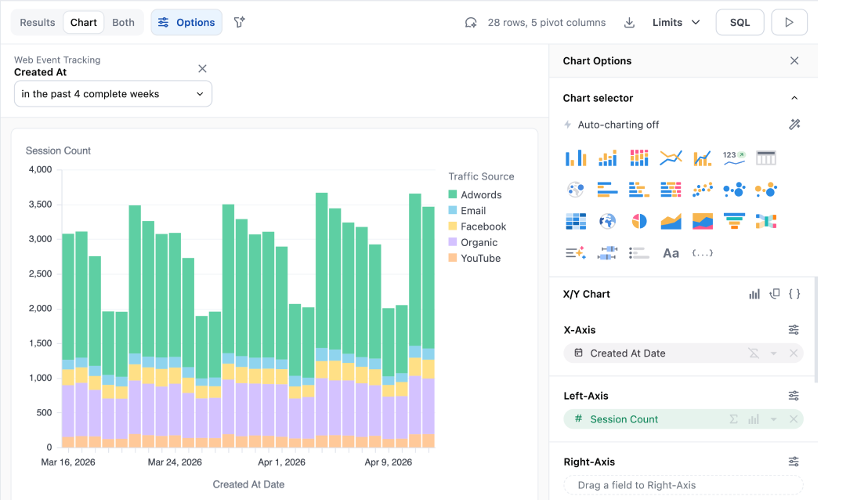The height and width of the screenshot is (500, 868).
Task: Toggle the sigma aggregation on Session Count
Action: click(x=733, y=419)
